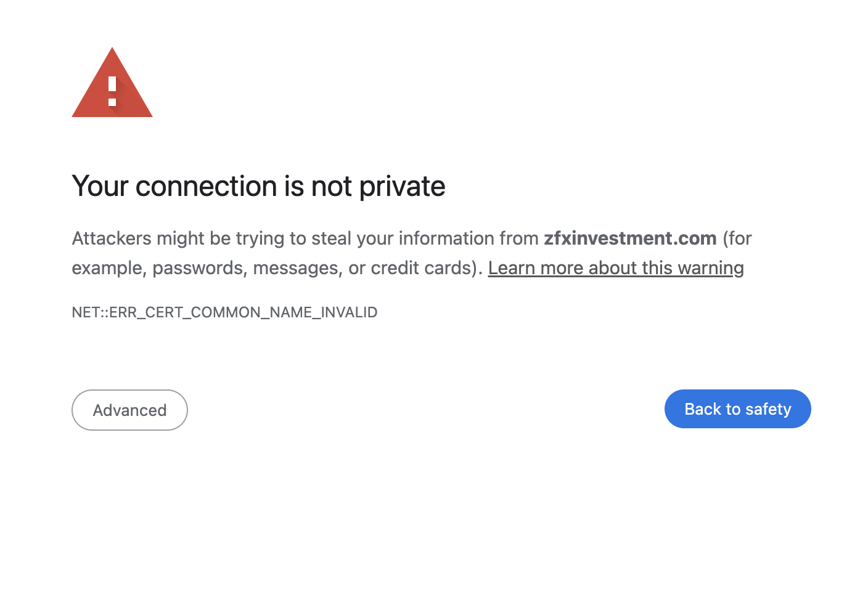Click the word 'example' in the description
Screen dimensions: 868x594
108,268
